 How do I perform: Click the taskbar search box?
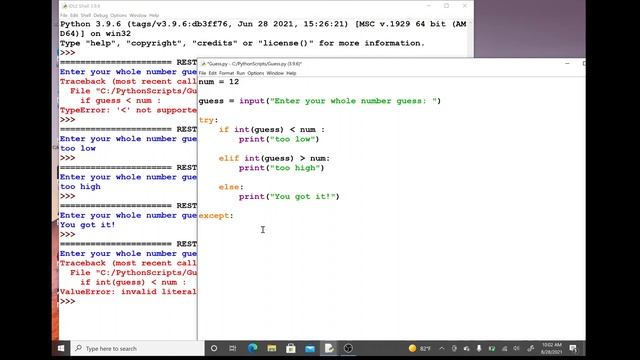[138, 348]
